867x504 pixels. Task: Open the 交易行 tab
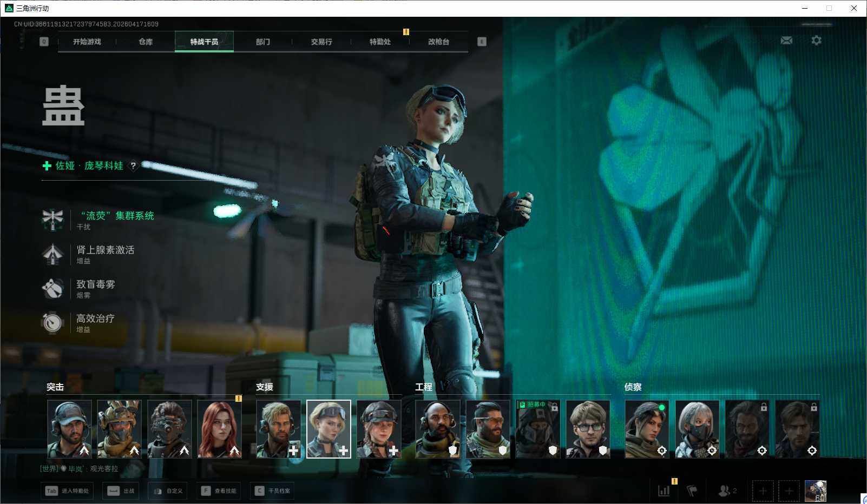click(321, 42)
